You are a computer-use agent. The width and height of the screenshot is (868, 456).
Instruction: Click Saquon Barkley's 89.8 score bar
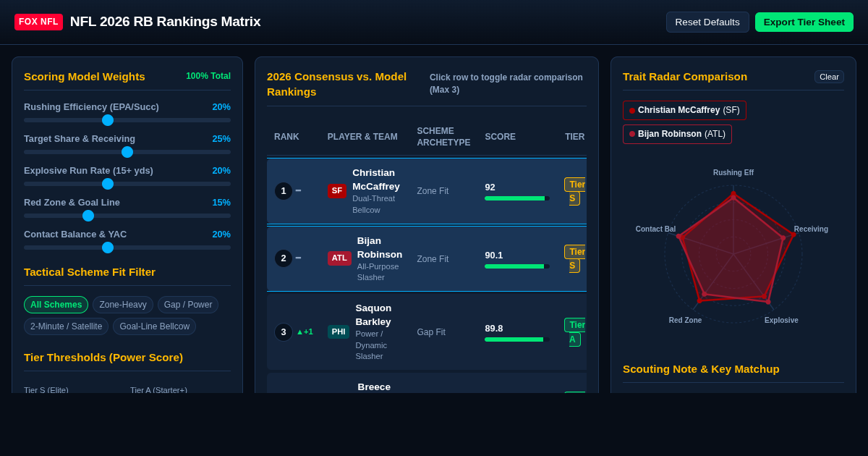point(517,339)
